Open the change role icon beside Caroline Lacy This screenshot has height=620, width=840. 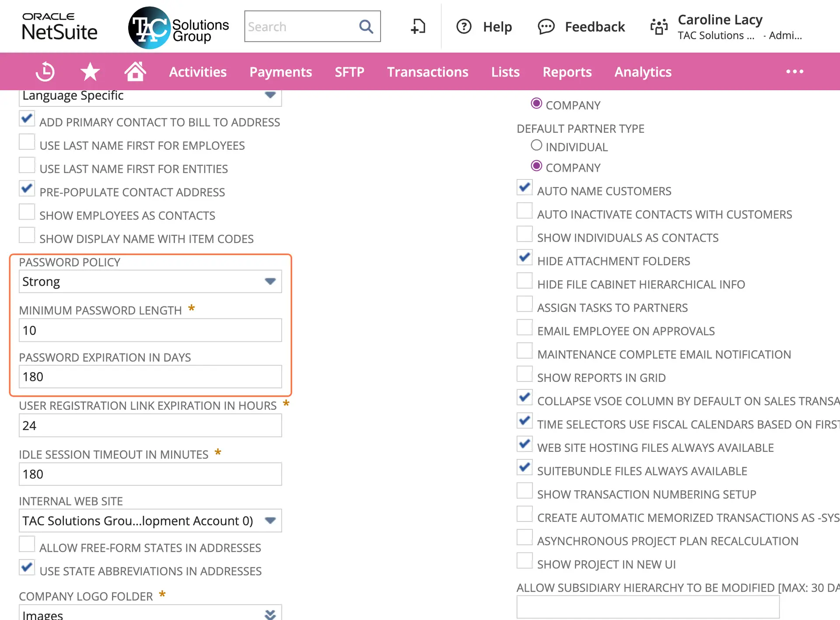pyautogui.click(x=659, y=27)
